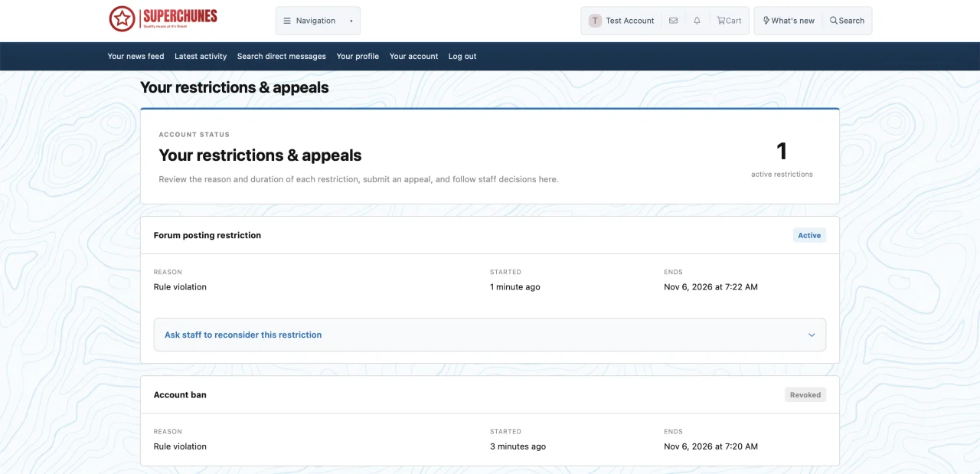
Task: Click the 'ACCOUNT STATUS' label
Action: pos(194,135)
